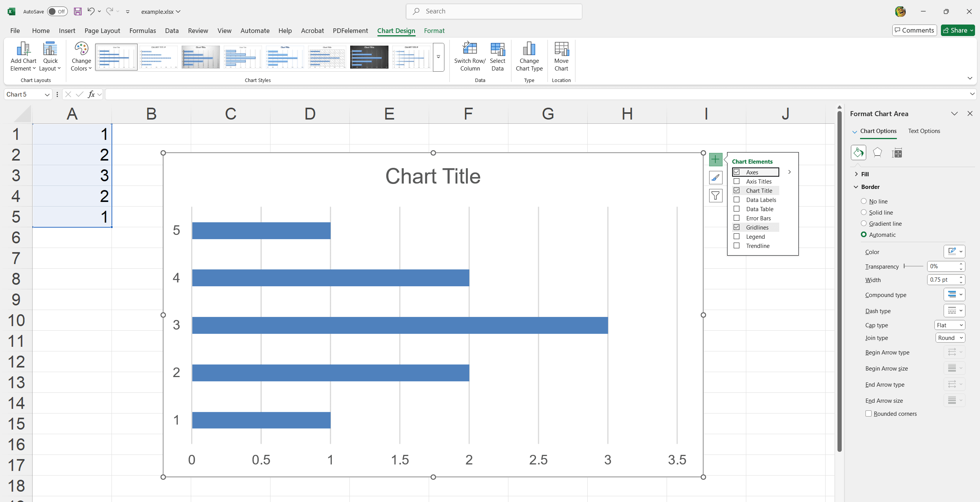This screenshot has height=502, width=980.
Task: Click the Switch Row/Column icon
Action: (469, 56)
